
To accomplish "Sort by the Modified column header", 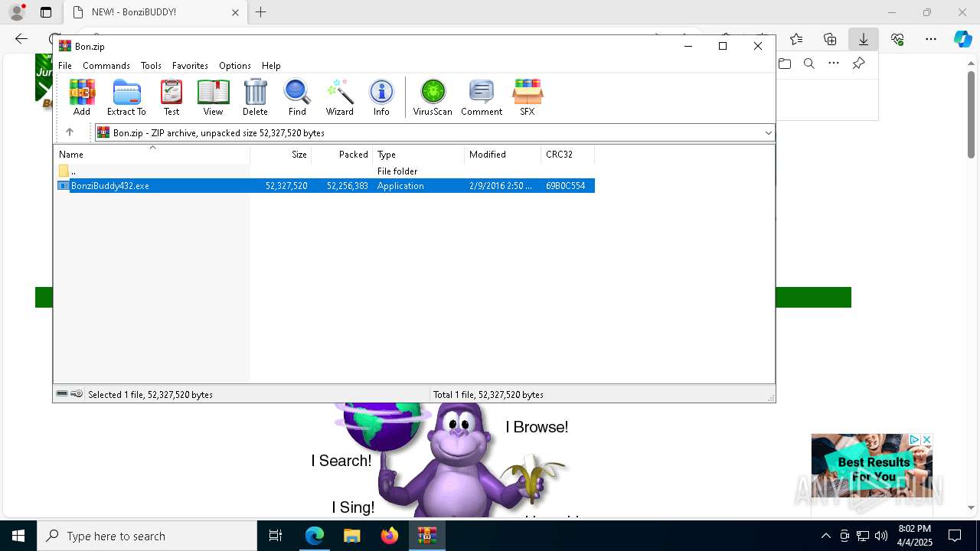I will [x=503, y=155].
